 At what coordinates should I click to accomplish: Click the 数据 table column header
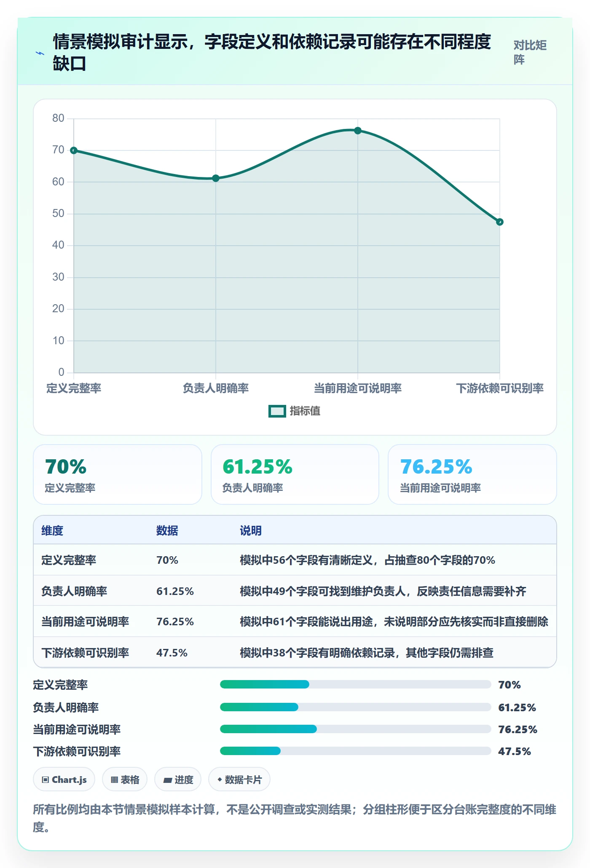(x=167, y=530)
